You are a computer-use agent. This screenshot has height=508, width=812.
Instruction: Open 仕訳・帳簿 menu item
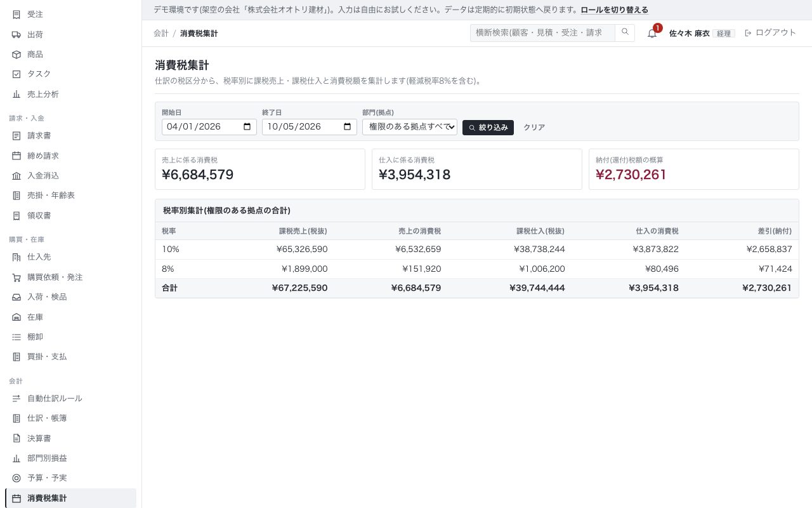(x=70, y=418)
